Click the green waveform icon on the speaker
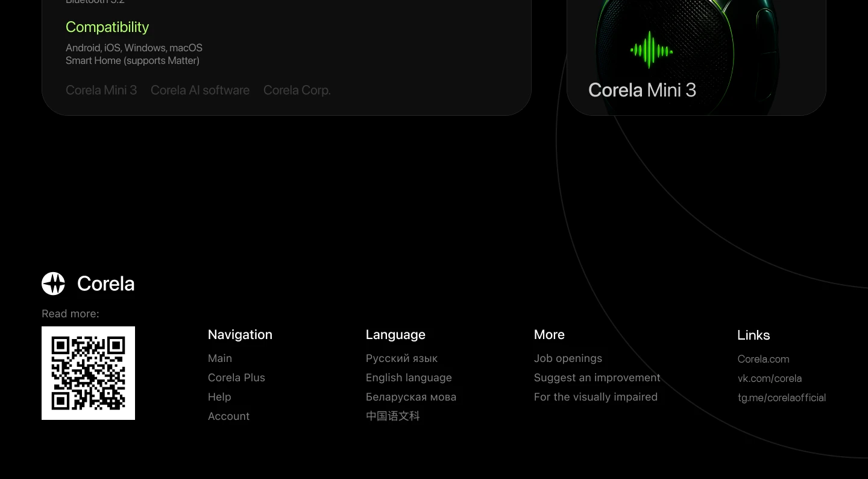Image resolution: width=868 pixels, height=479 pixels. click(x=650, y=51)
